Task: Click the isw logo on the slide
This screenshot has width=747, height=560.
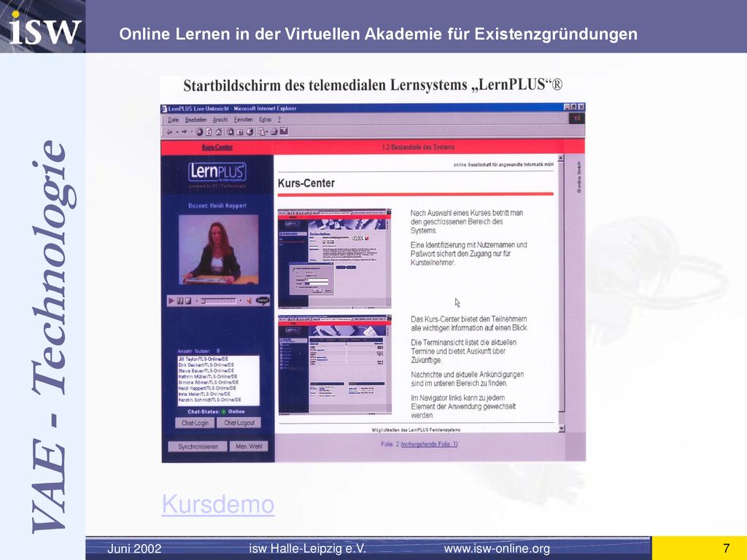Action: [x=44, y=27]
